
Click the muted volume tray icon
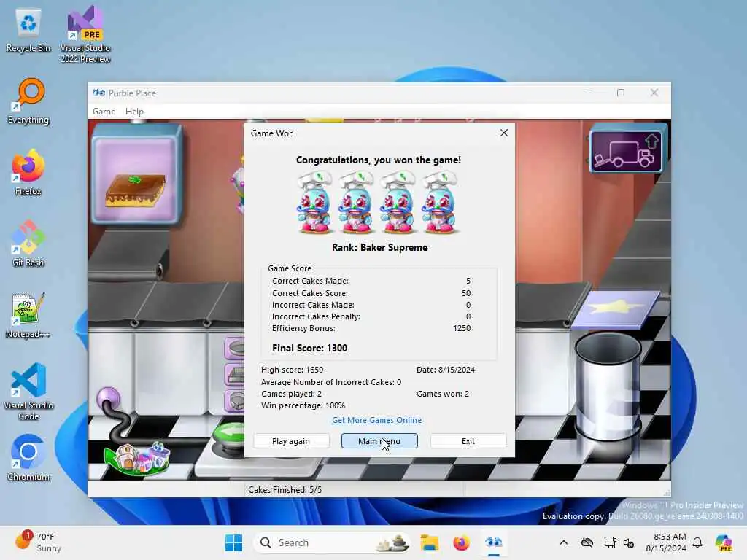pyautogui.click(x=629, y=542)
